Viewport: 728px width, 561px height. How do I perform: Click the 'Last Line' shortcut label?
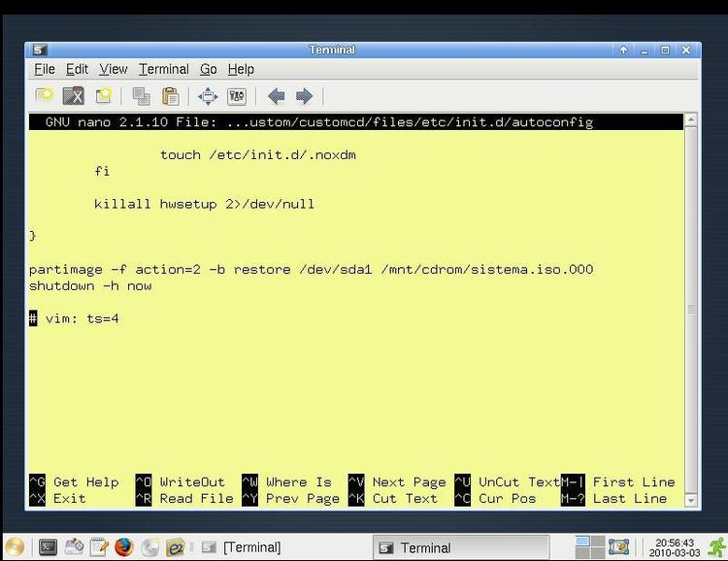click(x=630, y=499)
